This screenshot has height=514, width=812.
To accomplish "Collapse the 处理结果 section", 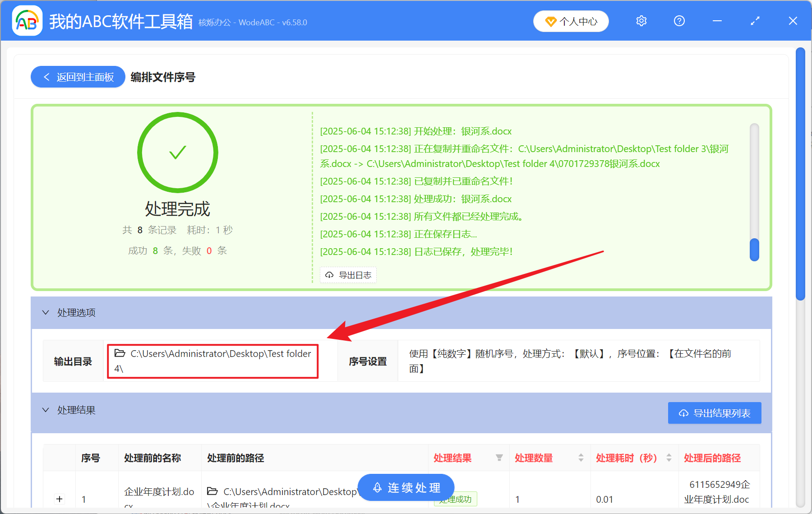I will coord(45,410).
